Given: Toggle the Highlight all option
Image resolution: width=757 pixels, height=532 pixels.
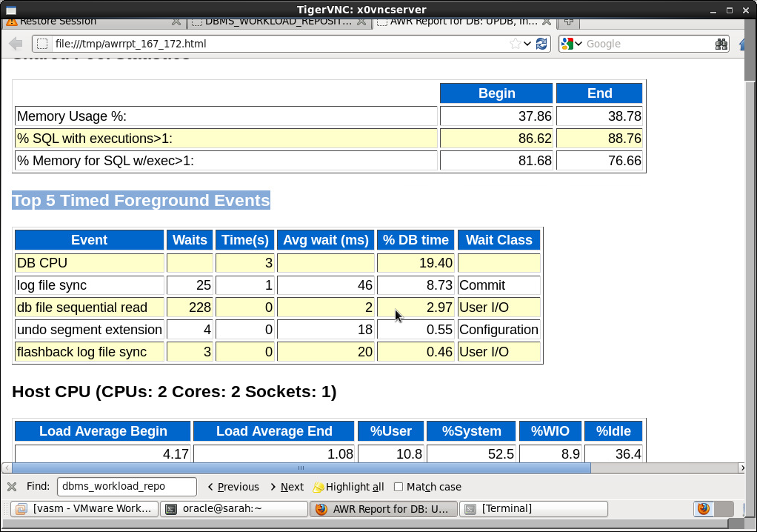Looking at the screenshot, I should point(348,487).
